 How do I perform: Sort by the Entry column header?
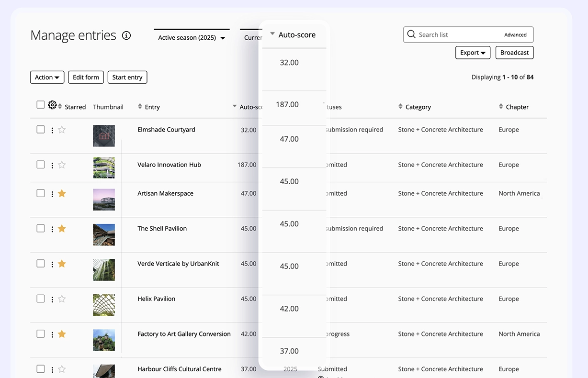click(x=149, y=107)
